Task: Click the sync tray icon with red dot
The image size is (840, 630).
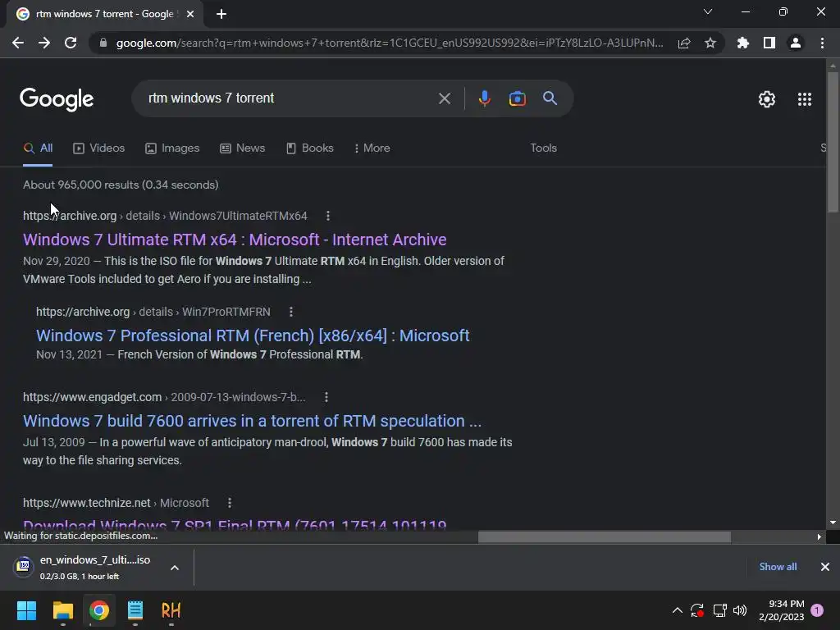Action: click(697, 610)
